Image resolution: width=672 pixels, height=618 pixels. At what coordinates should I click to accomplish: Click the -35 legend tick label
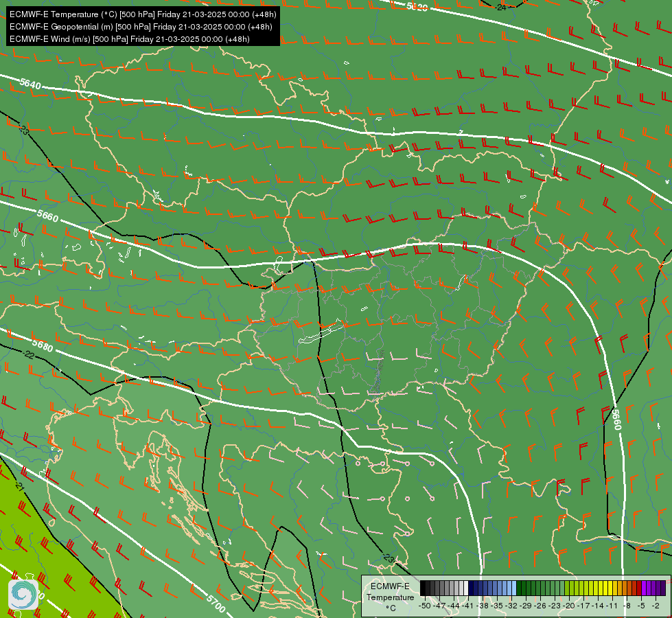point(498,606)
